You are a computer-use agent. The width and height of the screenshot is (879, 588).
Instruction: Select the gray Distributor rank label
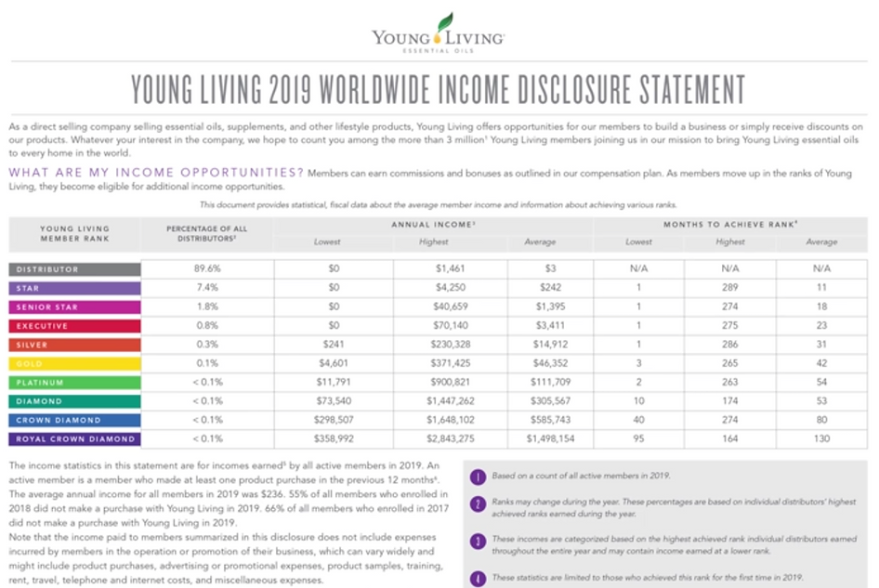coord(74,269)
